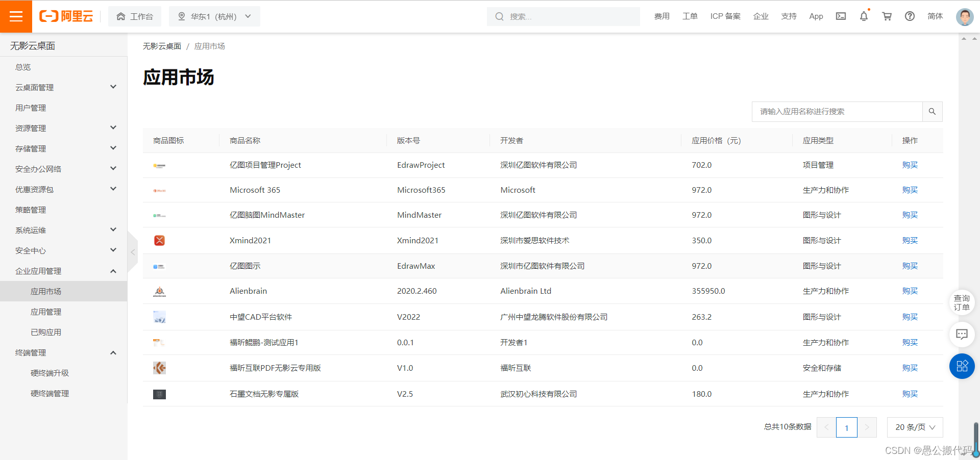Open 企业 in the top navigation
This screenshot has width=980, height=460.
(761, 16)
